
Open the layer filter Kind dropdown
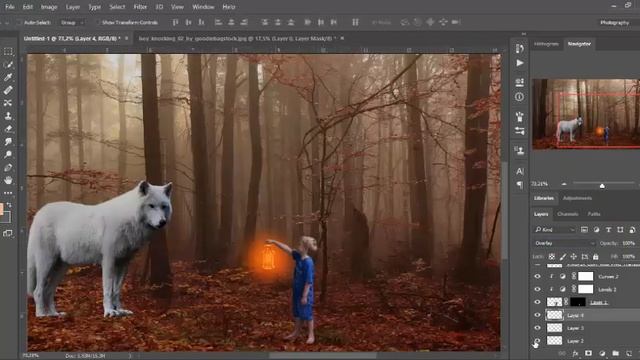click(x=555, y=230)
